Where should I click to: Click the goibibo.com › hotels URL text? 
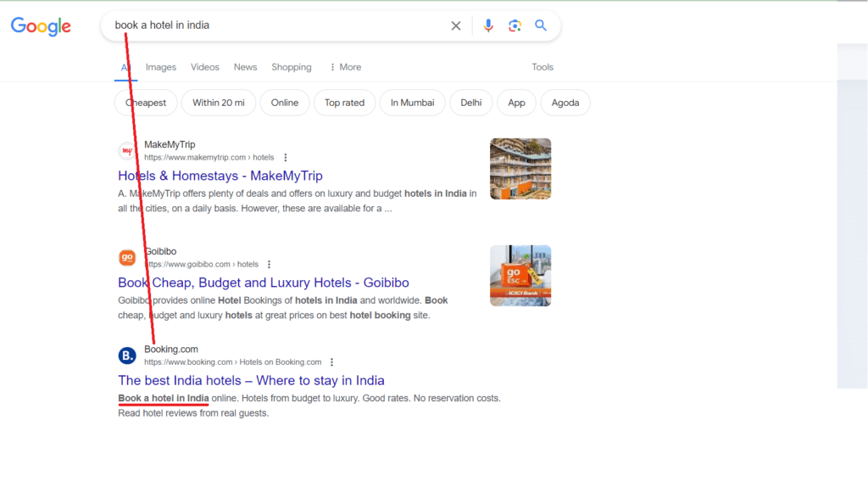point(202,264)
